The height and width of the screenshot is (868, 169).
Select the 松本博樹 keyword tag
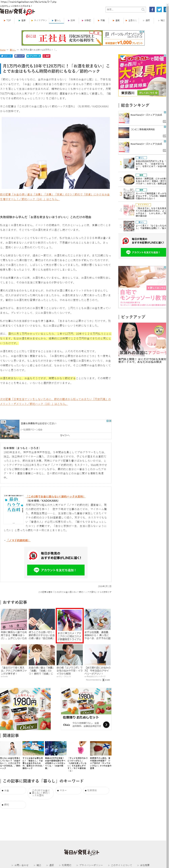[x=96, y=790]
